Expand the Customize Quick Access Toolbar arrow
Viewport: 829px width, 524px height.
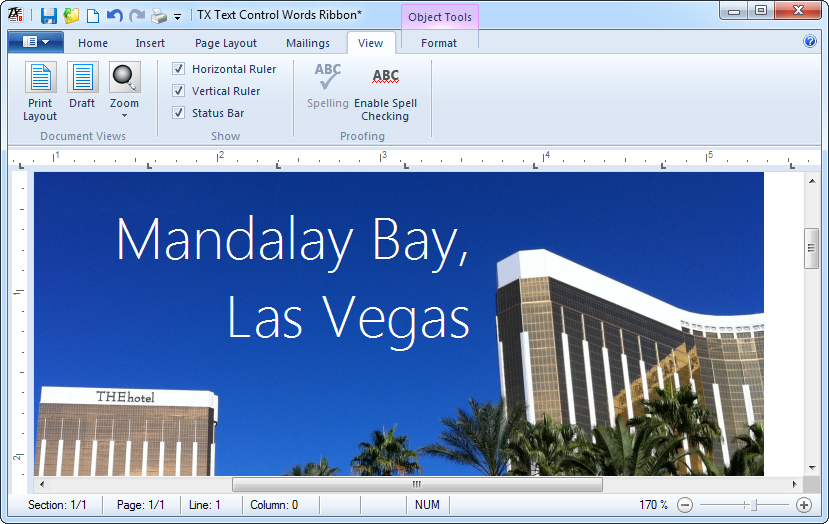point(177,17)
